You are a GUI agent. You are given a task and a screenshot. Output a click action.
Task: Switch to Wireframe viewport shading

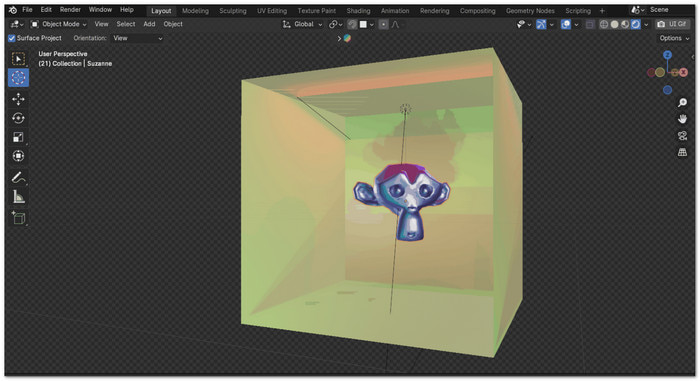coord(604,25)
